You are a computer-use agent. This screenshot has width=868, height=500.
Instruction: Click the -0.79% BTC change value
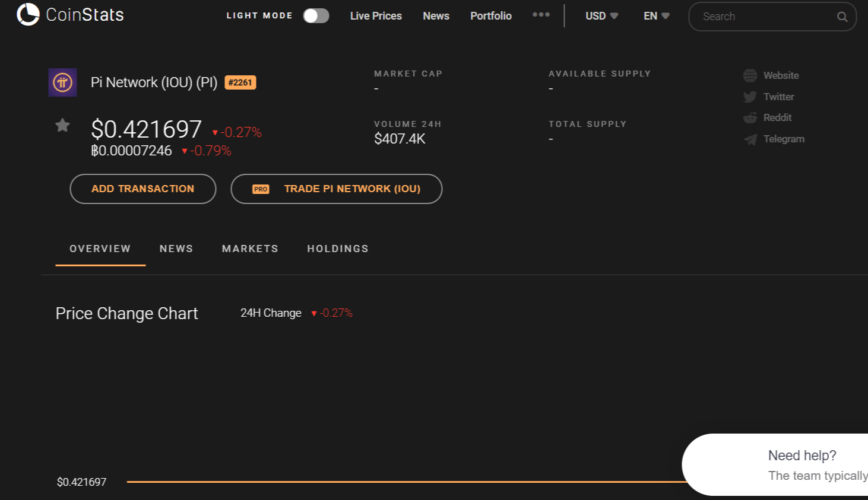pos(207,151)
